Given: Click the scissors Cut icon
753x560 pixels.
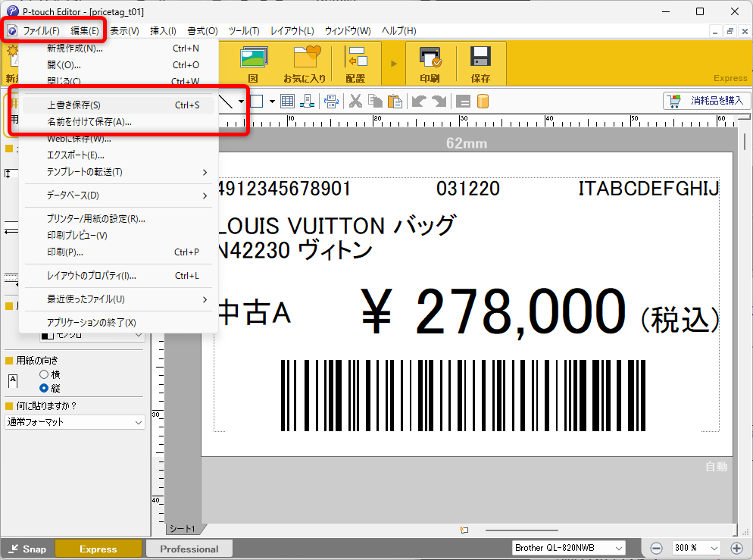Looking at the screenshot, I should (355, 102).
